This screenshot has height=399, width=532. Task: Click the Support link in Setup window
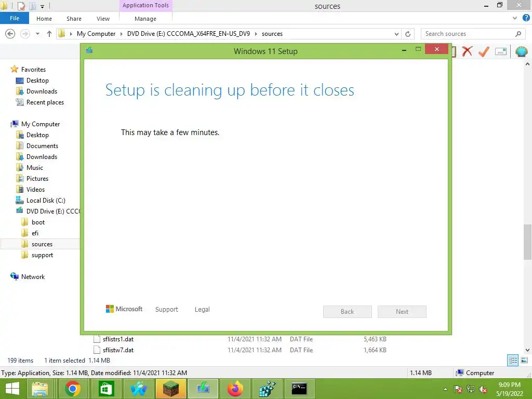tap(167, 310)
